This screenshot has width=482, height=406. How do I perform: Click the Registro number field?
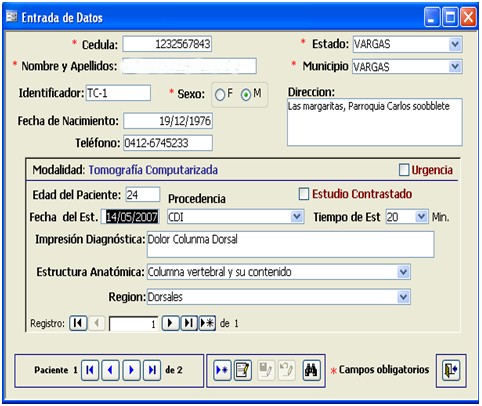134,324
